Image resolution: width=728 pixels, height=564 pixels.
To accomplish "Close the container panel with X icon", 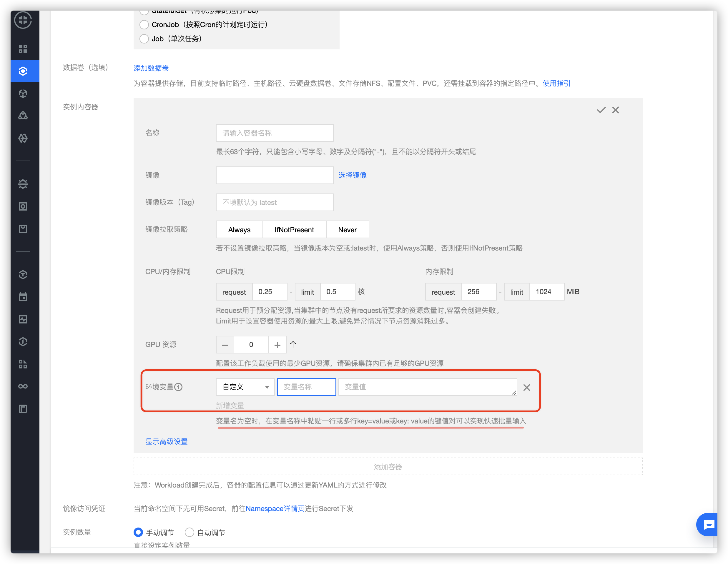I will tap(616, 110).
